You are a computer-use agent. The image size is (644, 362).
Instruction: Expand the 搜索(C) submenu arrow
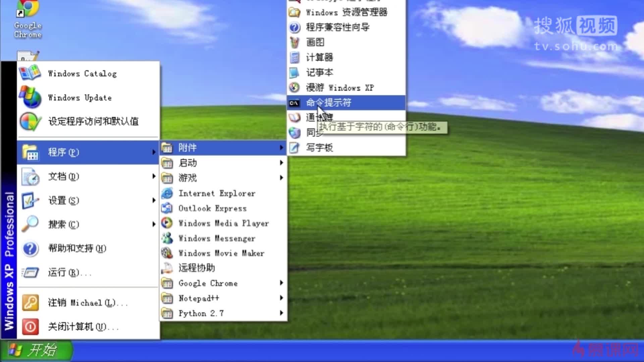154,224
